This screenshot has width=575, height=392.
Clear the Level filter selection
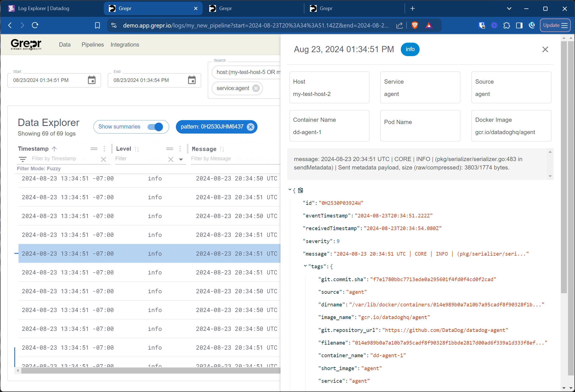pos(171,159)
